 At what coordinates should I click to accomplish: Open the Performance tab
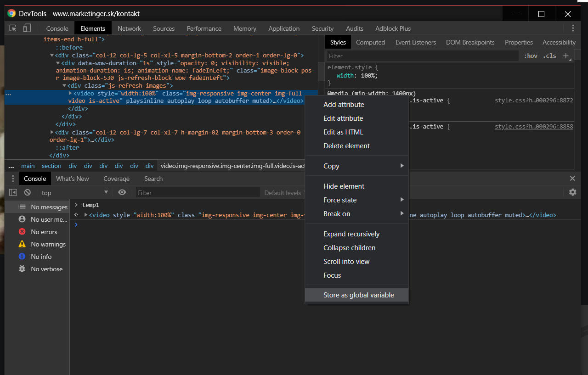pyautogui.click(x=204, y=28)
